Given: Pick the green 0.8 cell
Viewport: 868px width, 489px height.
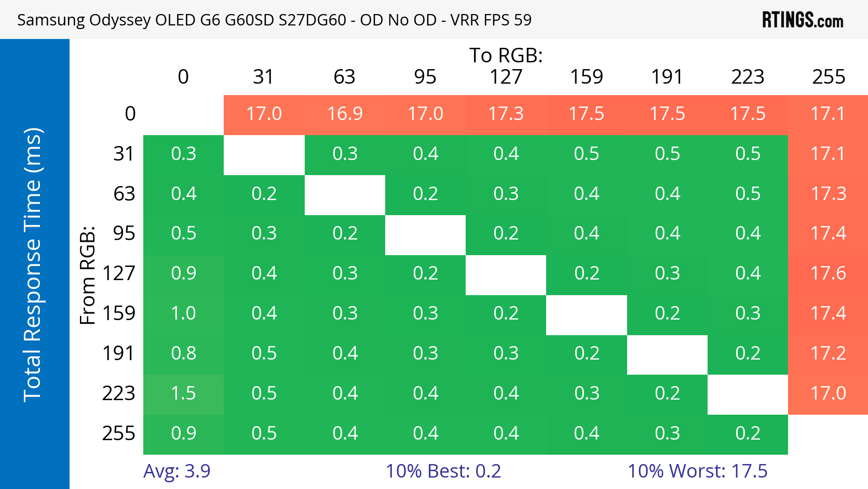Looking at the screenshot, I should click(x=183, y=353).
